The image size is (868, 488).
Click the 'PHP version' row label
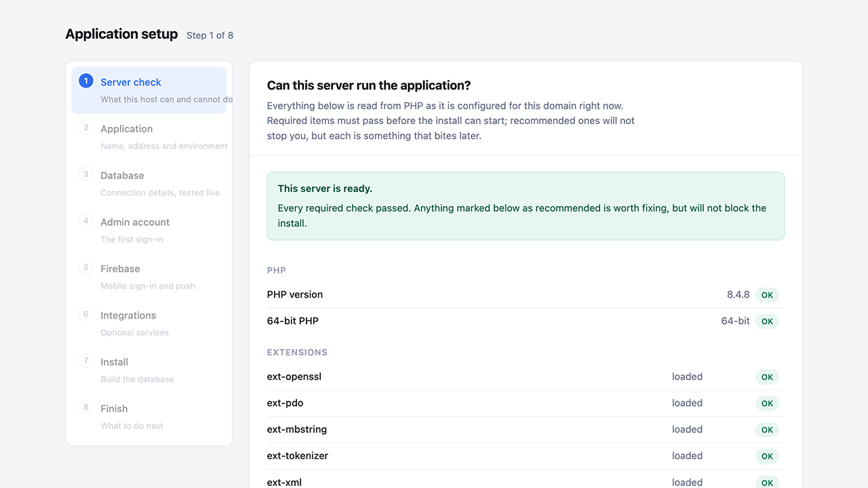295,295
